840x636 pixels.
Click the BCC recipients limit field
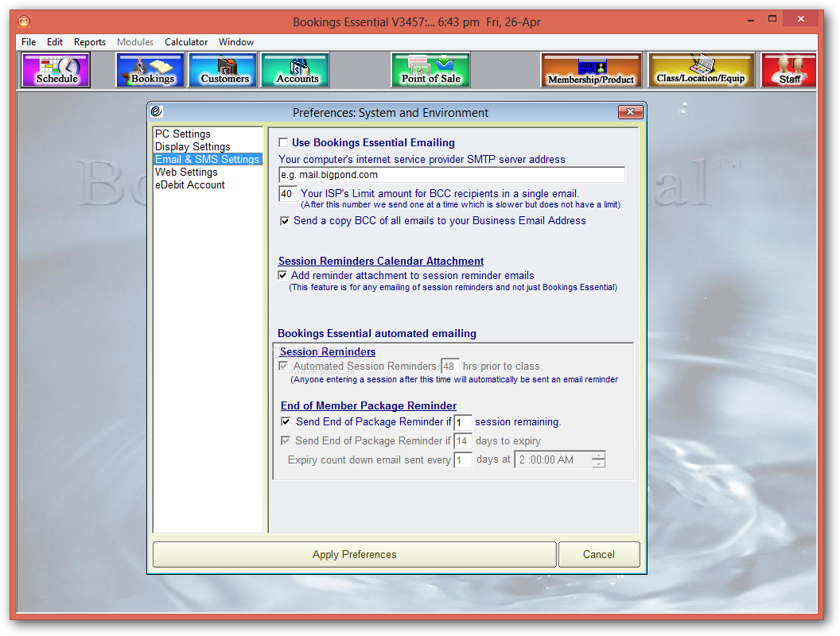click(x=287, y=194)
